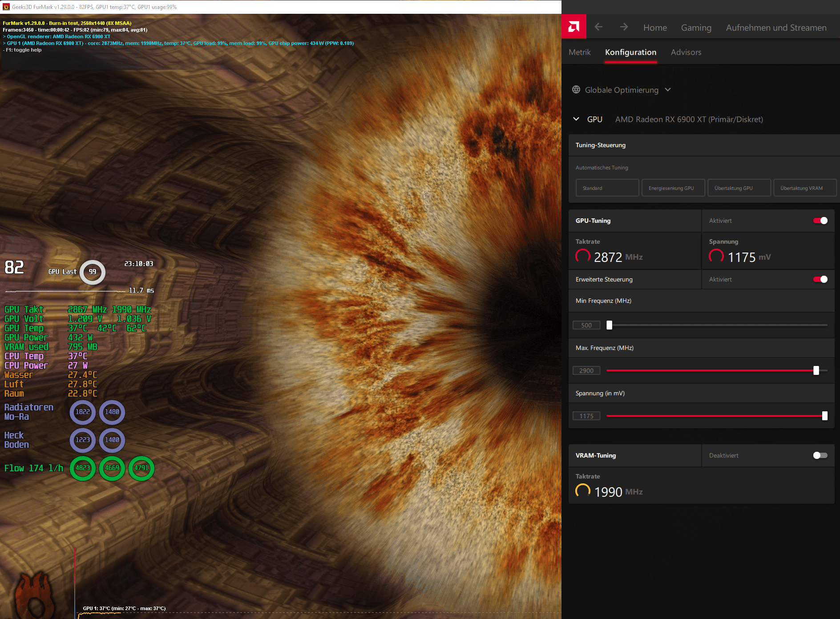Click the 'GPU Takt' overlay label
The width and height of the screenshot is (840, 619).
coord(24,309)
